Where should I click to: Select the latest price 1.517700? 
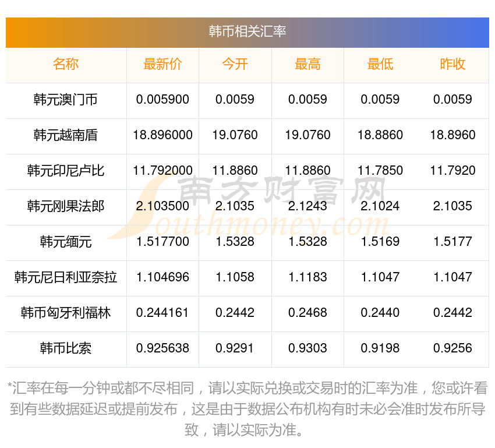(162, 242)
